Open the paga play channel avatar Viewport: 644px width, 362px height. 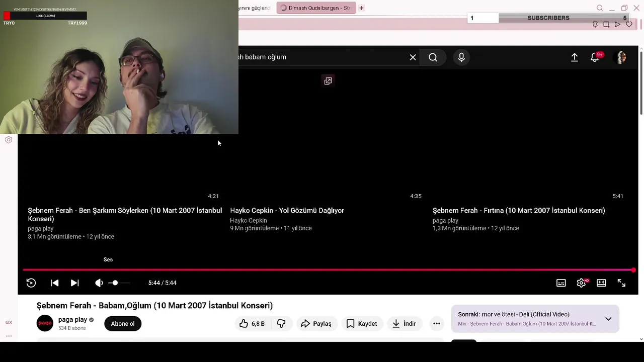tap(45, 323)
